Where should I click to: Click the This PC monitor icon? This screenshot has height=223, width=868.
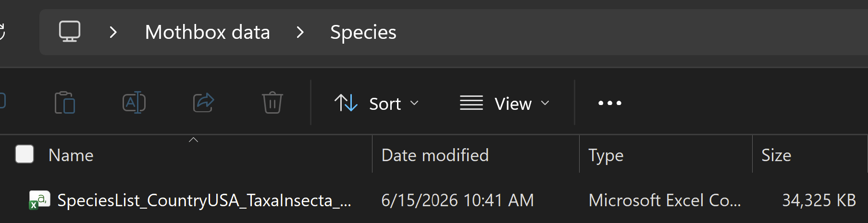70,32
